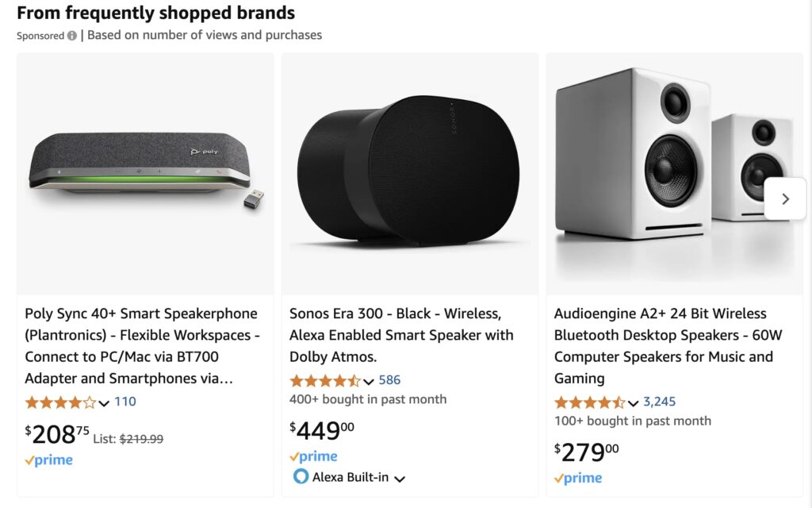Click the Audioengine A2+ star rating
812x508 pixels.
pos(590,402)
